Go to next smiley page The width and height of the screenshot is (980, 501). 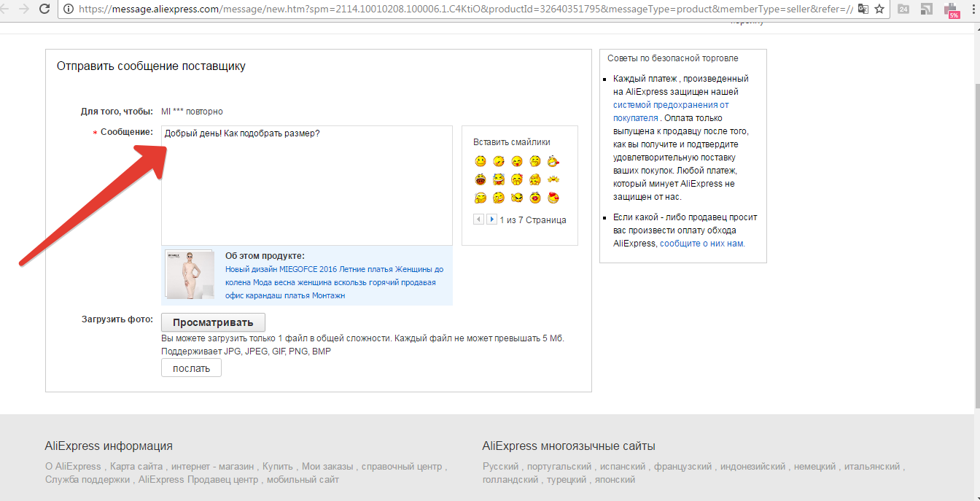coord(491,220)
